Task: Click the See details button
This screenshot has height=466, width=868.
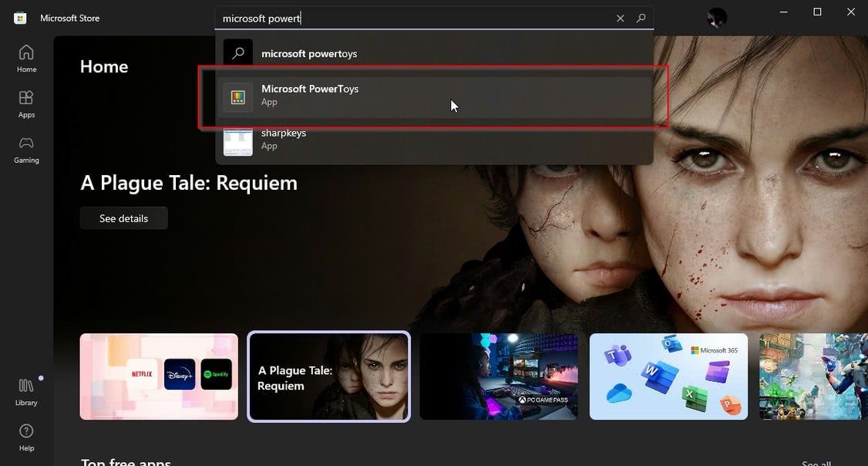Action: 123,218
